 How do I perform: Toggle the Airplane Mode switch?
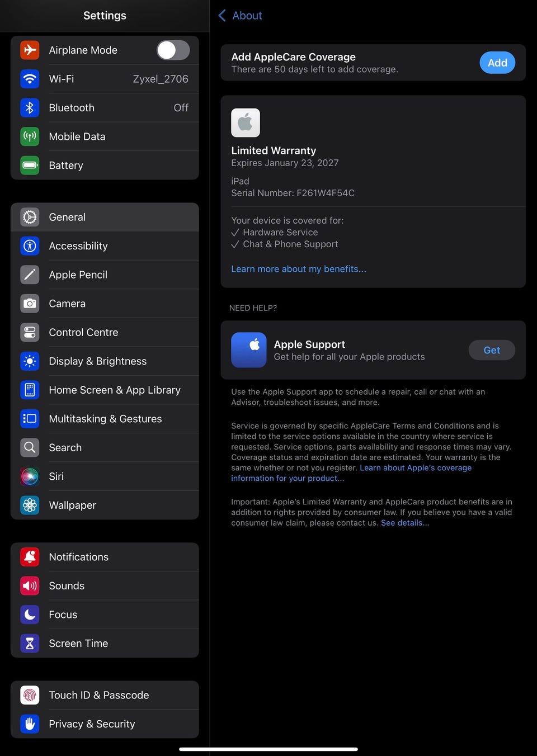point(173,50)
